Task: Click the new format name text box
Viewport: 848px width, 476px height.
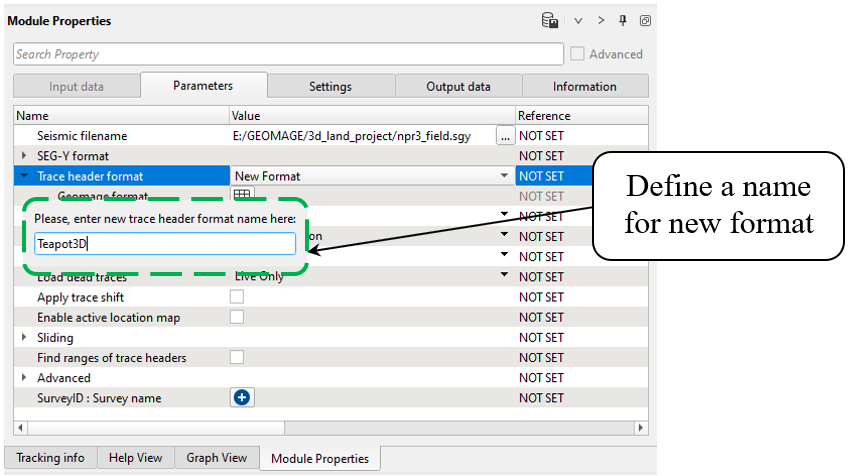Action: tap(165, 243)
